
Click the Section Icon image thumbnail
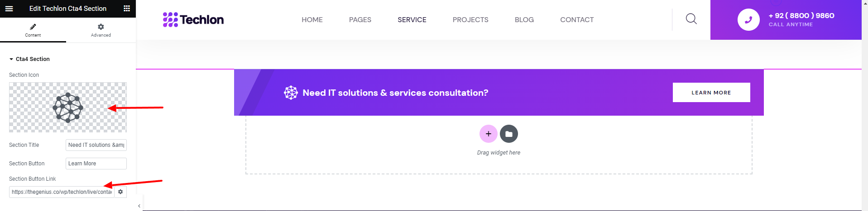click(x=68, y=108)
